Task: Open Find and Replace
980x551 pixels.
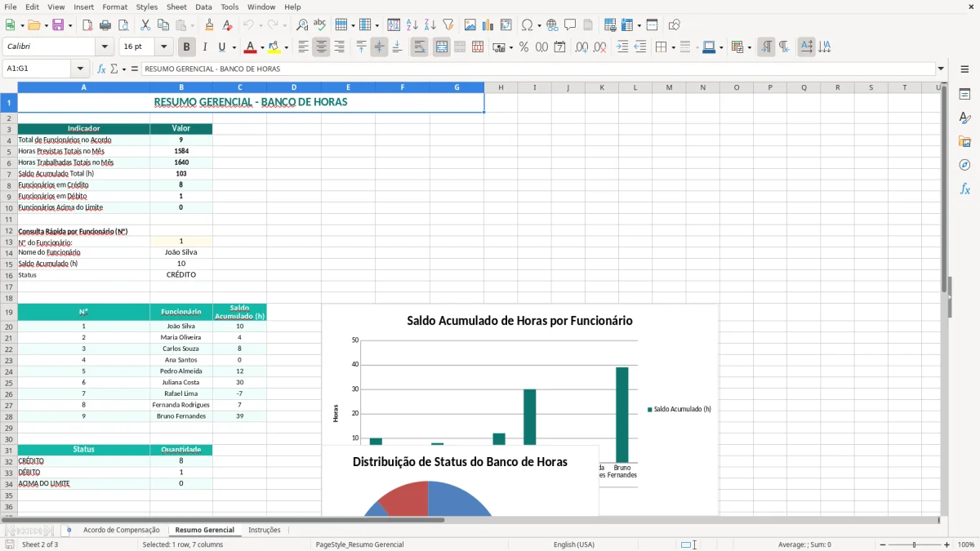Action: (x=302, y=25)
